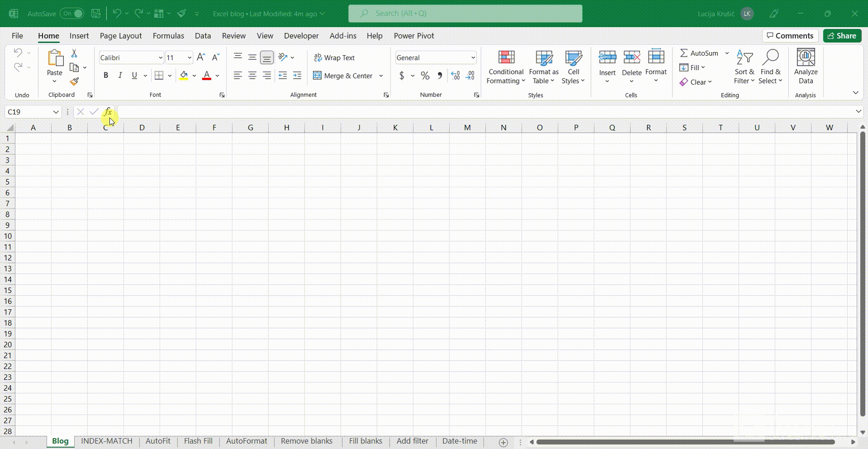
Task: Open the General number format dropdown
Action: pos(473,57)
